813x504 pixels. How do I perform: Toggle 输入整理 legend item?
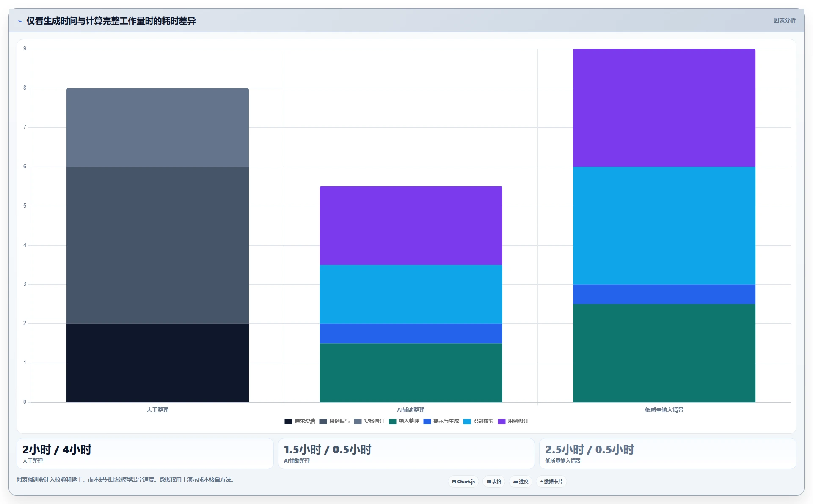(404, 422)
